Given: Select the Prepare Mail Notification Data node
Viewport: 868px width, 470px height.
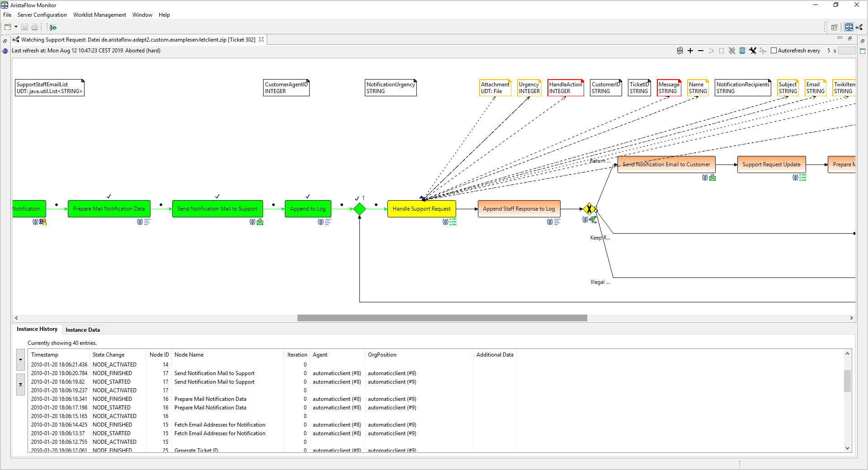Looking at the screenshot, I should 109,209.
